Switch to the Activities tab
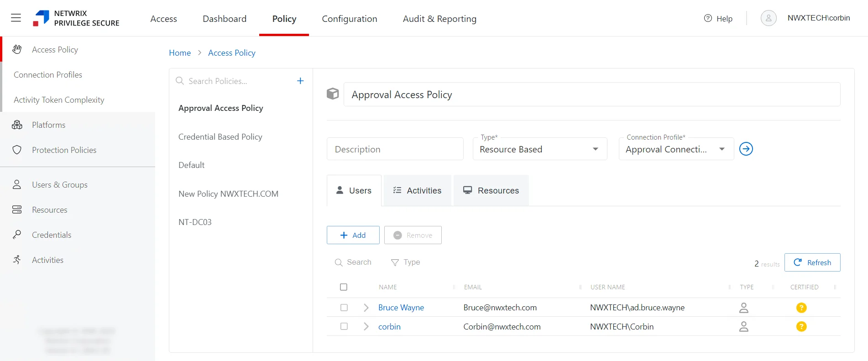Image resolution: width=868 pixels, height=361 pixels. point(418,190)
